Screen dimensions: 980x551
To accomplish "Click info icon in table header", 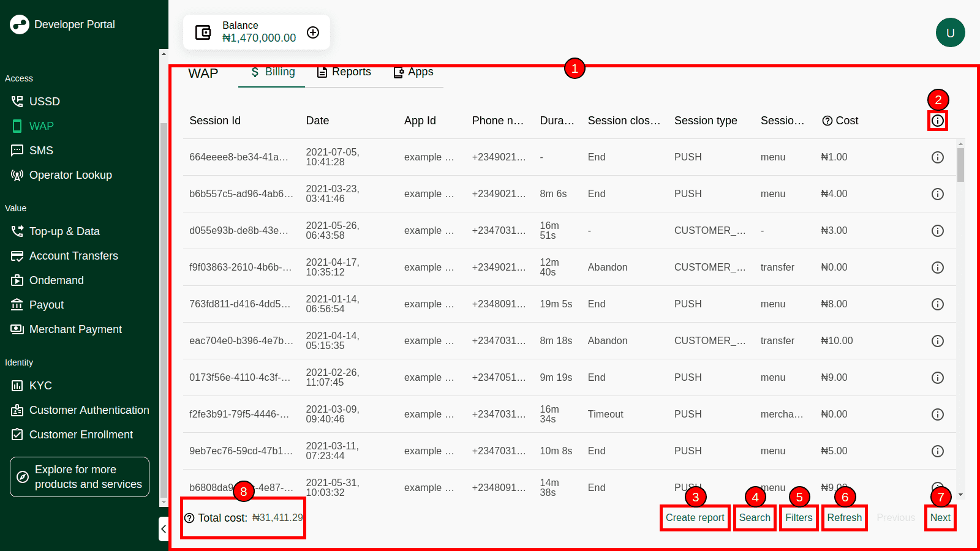I will (x=937, y=121).
